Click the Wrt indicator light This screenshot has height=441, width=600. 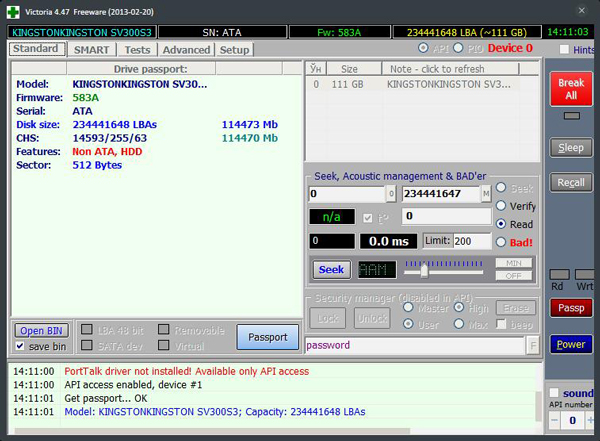click(x=585, y=274)
